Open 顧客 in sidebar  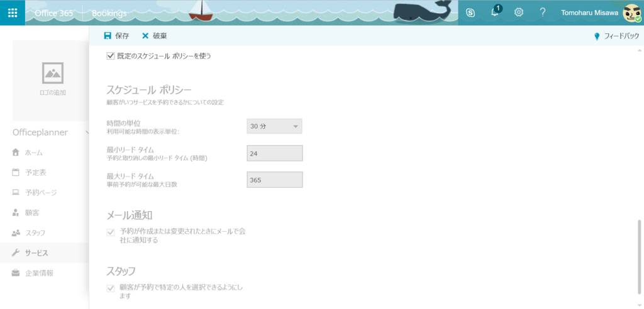32,212
